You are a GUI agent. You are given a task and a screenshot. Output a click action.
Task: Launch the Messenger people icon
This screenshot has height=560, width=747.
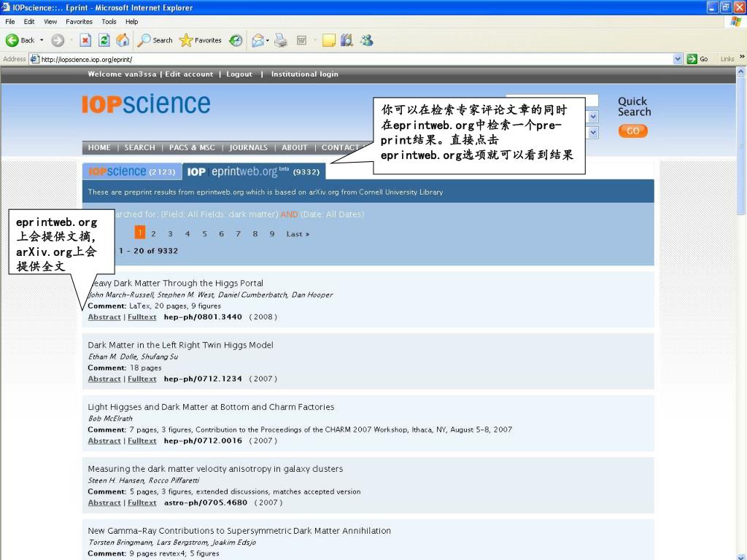pyautogui.click(x=366, y=41)
